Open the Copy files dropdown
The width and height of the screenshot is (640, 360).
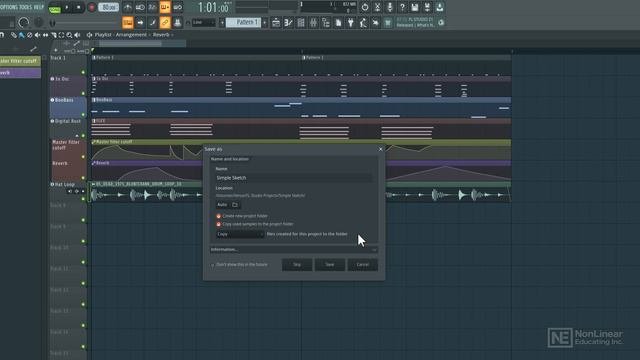(240, 234)
